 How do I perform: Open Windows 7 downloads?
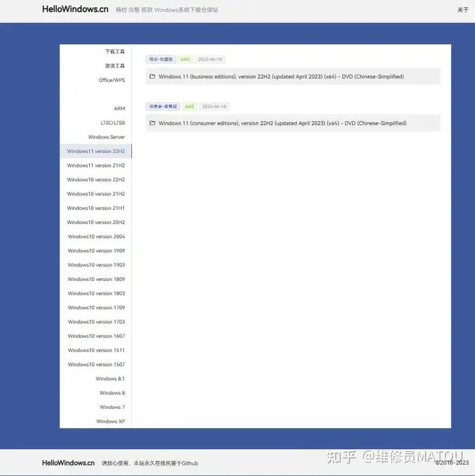[112, 407]
